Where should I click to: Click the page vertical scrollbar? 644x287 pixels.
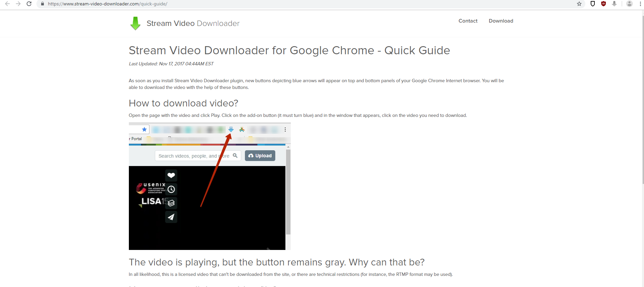(x=642, y=100)
